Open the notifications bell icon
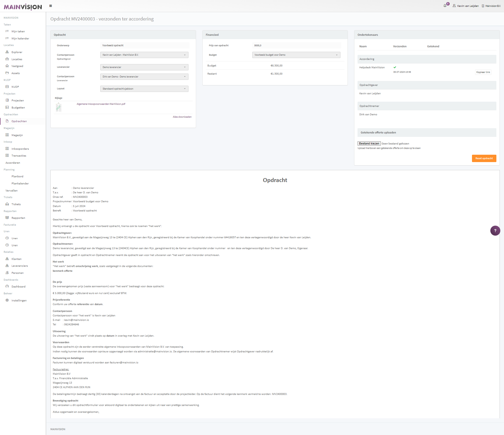The height and width of the screenshot is (435, 504). pyautogui.click(x=445, y=6)
